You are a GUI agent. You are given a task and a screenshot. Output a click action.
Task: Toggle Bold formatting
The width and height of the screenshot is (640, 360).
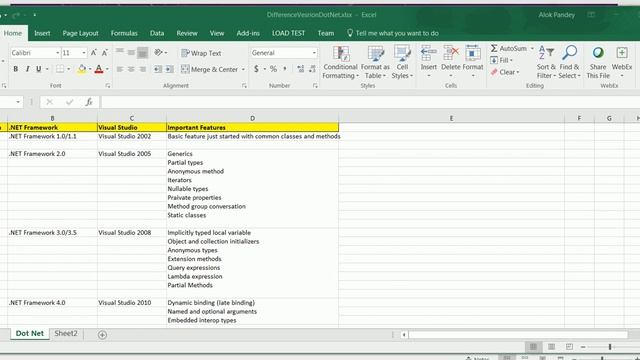16,69
